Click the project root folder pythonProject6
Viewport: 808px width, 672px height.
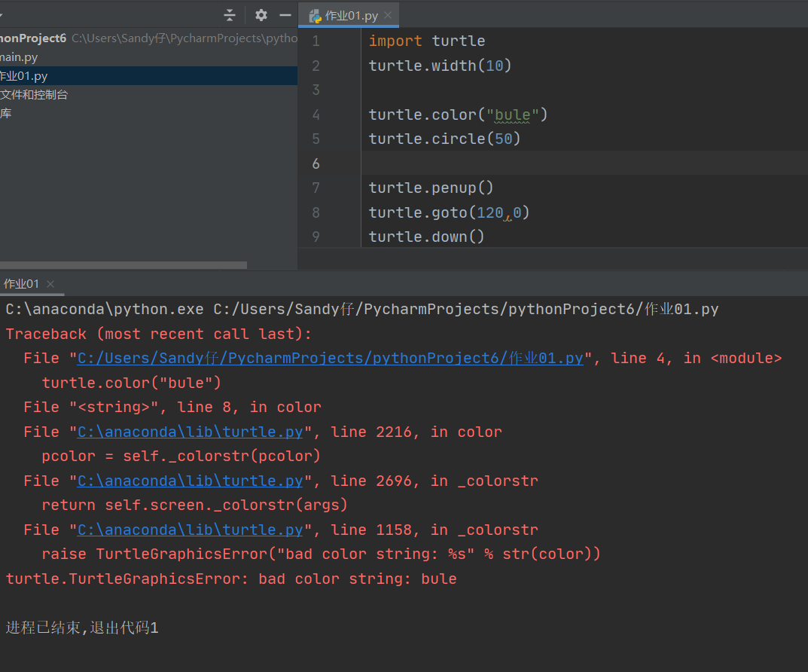click(33, 38)
